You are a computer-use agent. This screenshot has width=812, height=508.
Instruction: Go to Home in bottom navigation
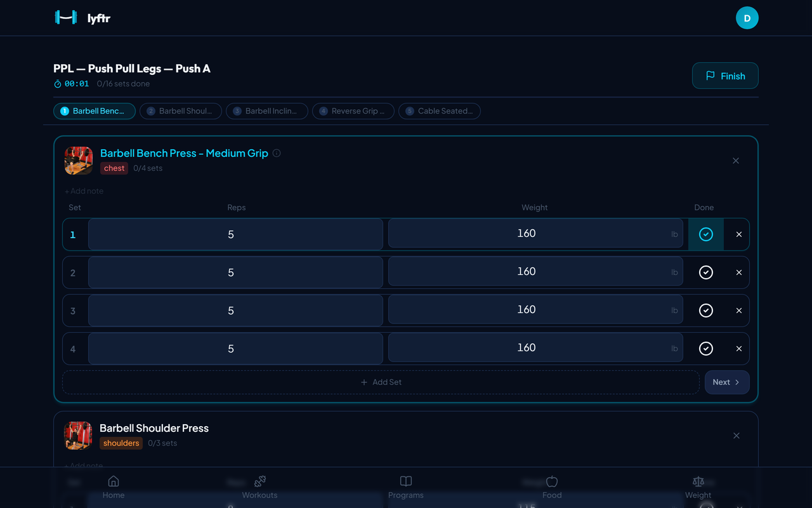click(x=114, y=487)
